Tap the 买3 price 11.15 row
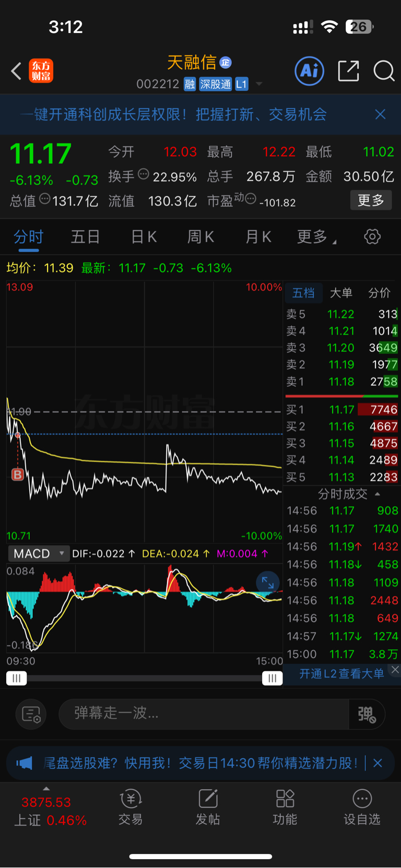This screenshot has height=868, width=401. (x=342, y=443)
